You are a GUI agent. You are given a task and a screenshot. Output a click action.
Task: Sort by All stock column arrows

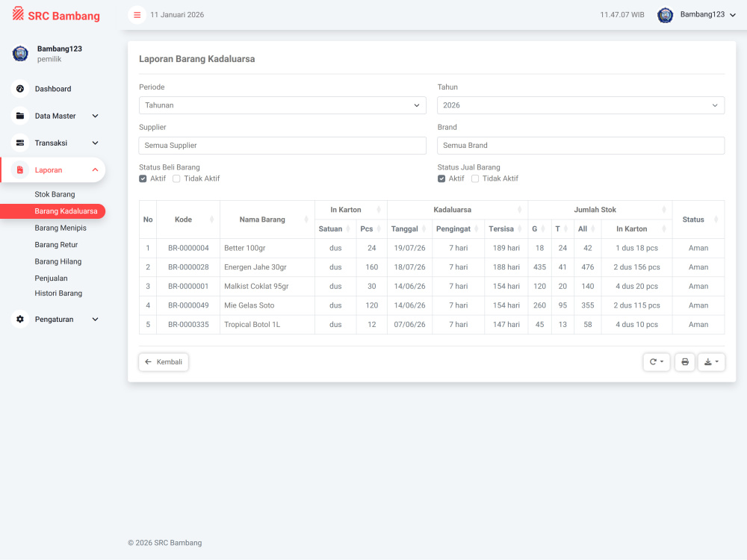point(593,229)
